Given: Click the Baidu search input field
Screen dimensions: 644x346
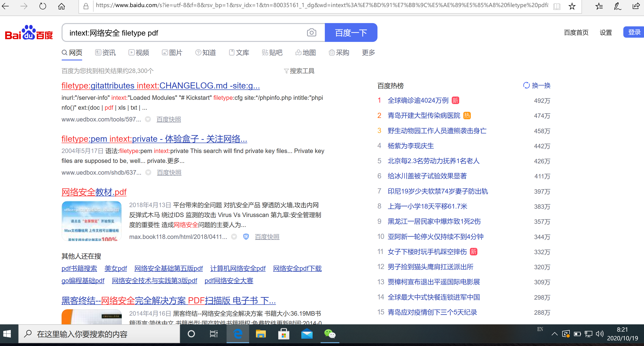Looking at the screenshot, I should 182,33.
